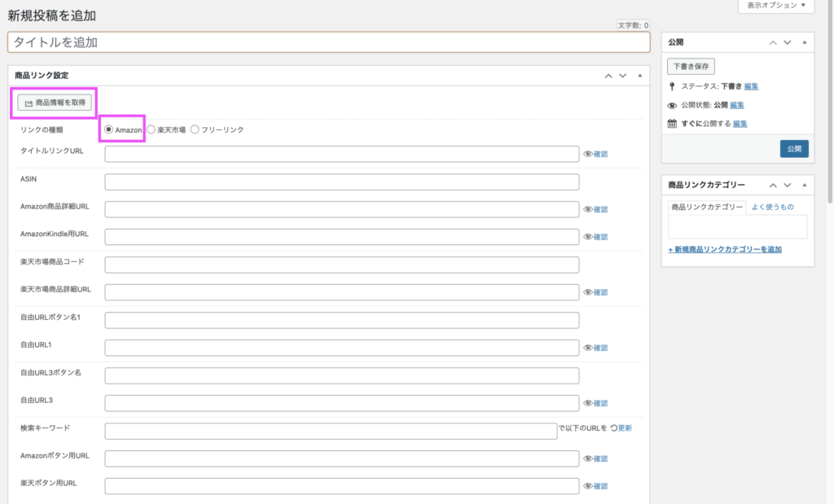Select the フリーリンク radio button
This screenshot has width=834, height=504.
(195, 129)
